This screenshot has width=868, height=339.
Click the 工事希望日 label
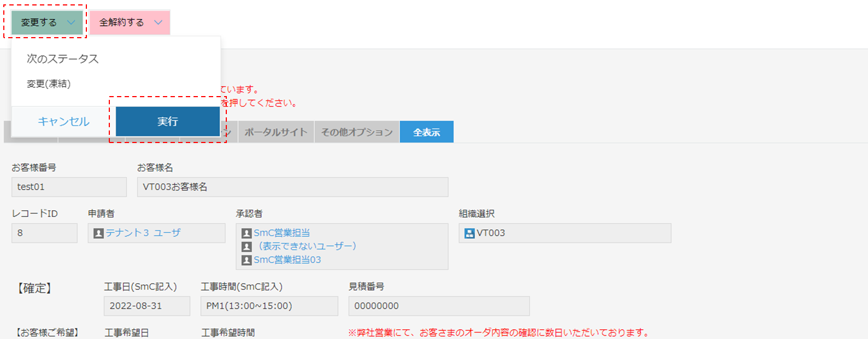pyautogui.click(x=127, y=332)
